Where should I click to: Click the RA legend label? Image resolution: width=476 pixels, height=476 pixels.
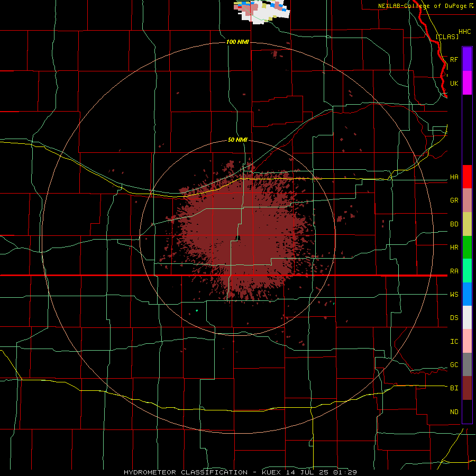tap(454, 271)
